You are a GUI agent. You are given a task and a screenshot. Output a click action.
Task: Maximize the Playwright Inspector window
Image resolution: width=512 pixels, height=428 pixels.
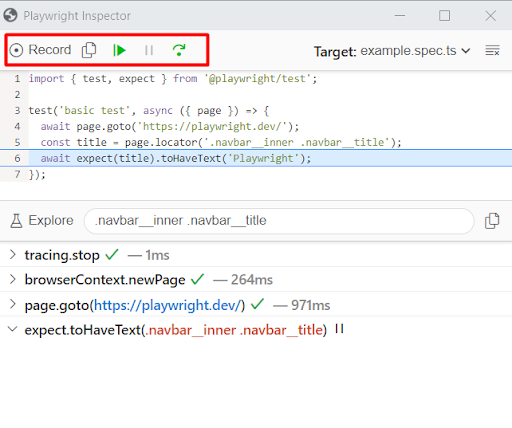pyautogui.click(x=444, y=15)
